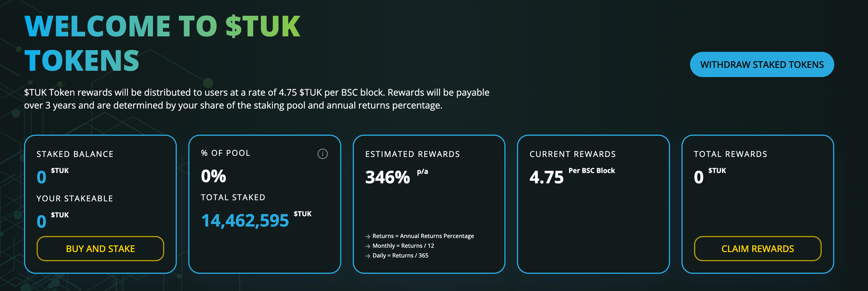Click the 346% estimated rewards value
The width and height of the screenshot is (868, 291).
[x=387, y=177]
